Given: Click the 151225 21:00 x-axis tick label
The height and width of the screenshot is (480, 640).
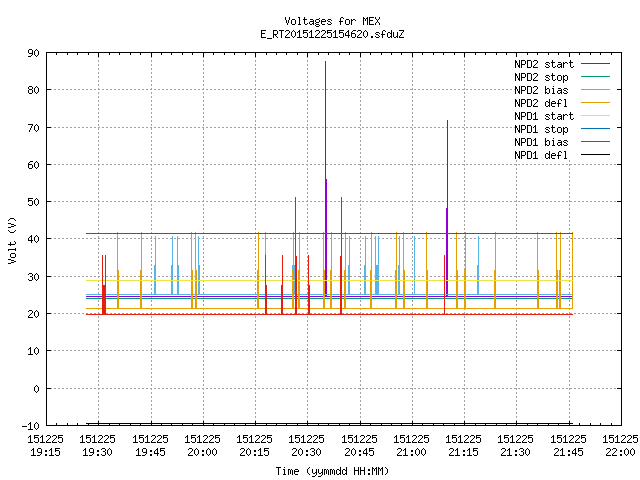Looking at the screenshot, I should click(x=411, y=446).
